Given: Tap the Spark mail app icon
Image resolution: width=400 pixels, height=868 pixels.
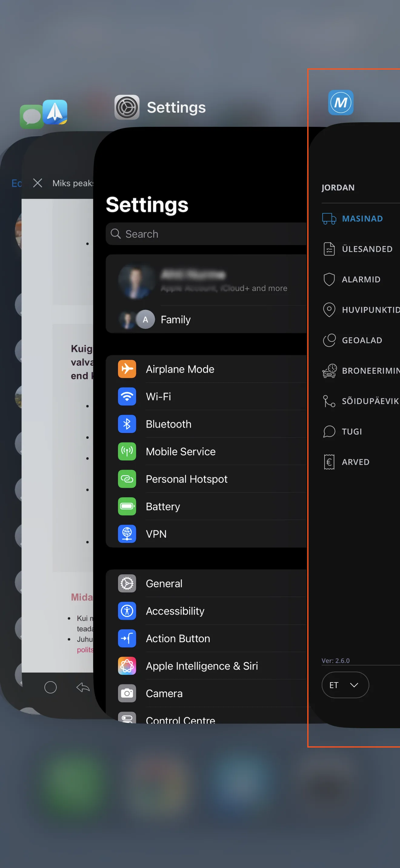Looking at the screenshot, I should pos(55,112).
